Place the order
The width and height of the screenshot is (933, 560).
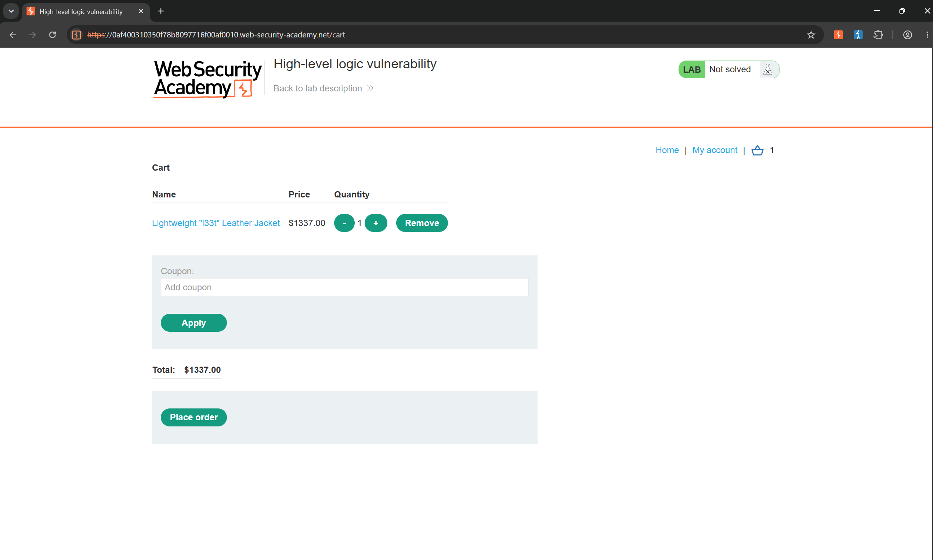tap(194, 417)
